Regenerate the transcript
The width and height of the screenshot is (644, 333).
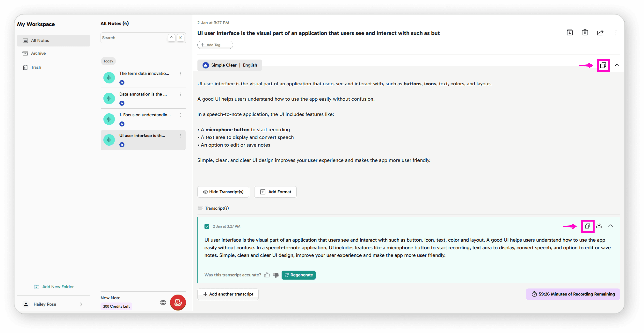(298, 275)
